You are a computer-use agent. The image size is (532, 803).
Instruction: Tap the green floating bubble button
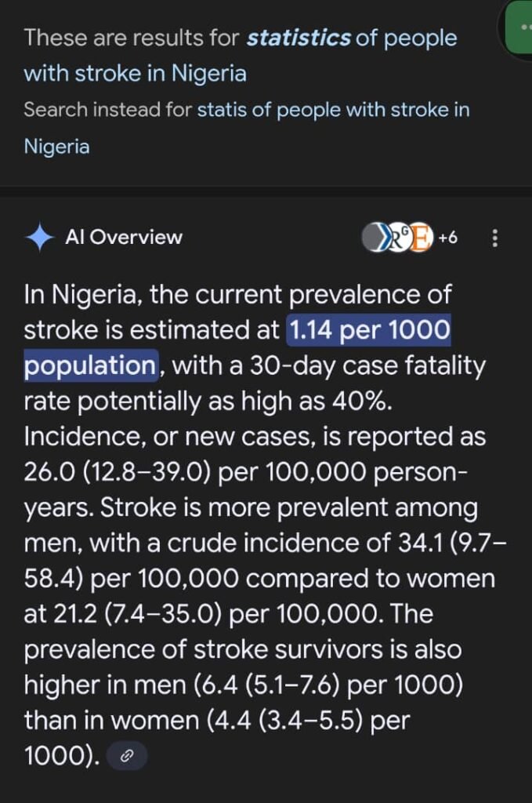(518, 27)
